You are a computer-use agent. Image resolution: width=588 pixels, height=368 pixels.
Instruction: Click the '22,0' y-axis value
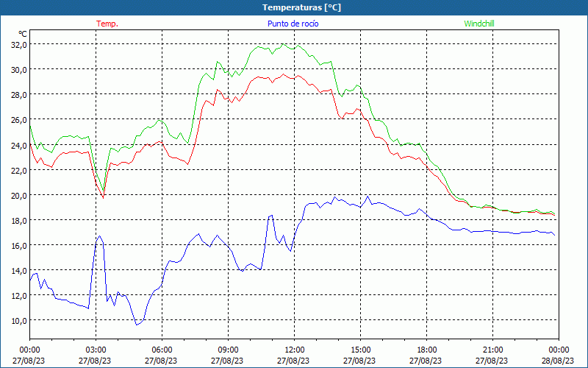point(19,170)
